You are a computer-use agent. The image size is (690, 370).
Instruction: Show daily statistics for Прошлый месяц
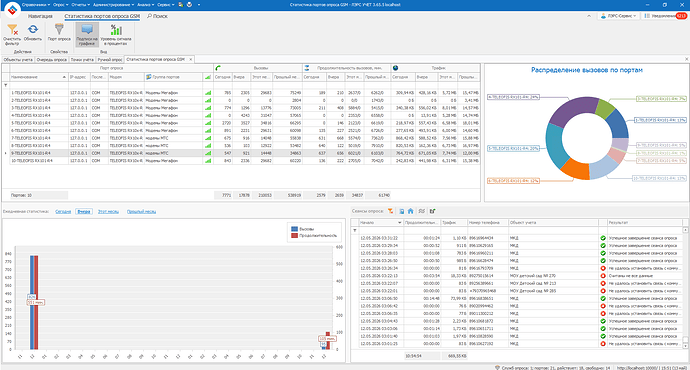(141, 212)
